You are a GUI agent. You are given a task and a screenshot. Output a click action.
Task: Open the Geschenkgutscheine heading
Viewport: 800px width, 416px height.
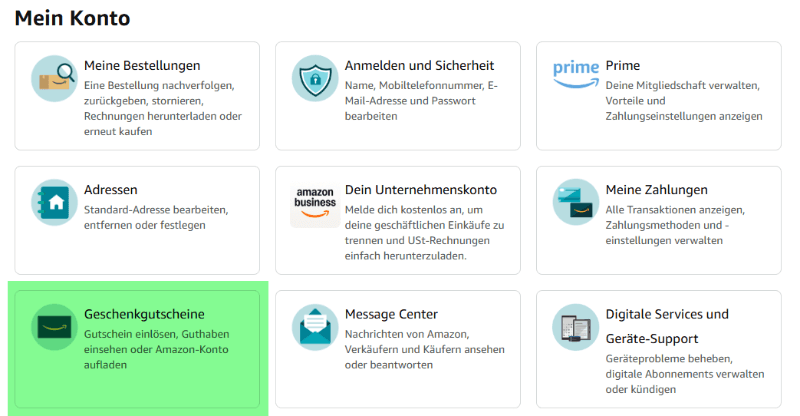click(x=146, y=314)
